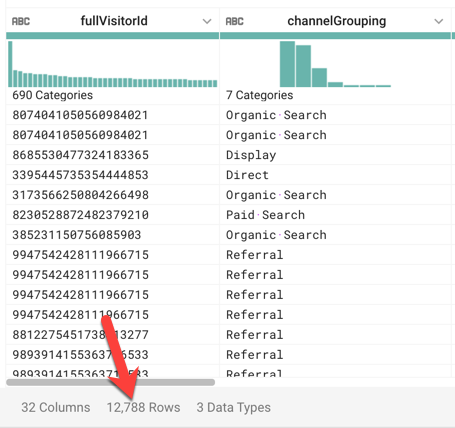
Task: Select the Direct cell in channelGrouping
Action: (335, 175)
